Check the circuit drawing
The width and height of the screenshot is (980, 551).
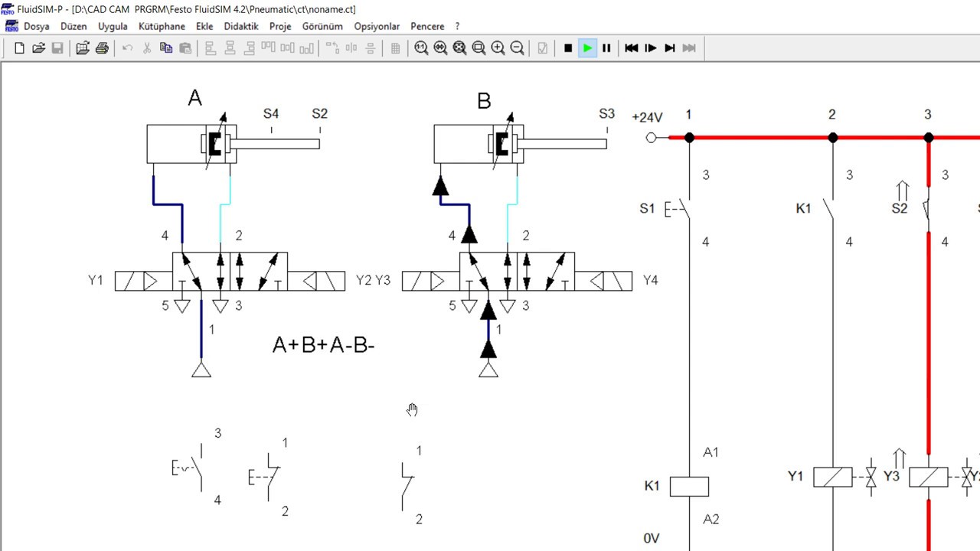click(542, 47)
